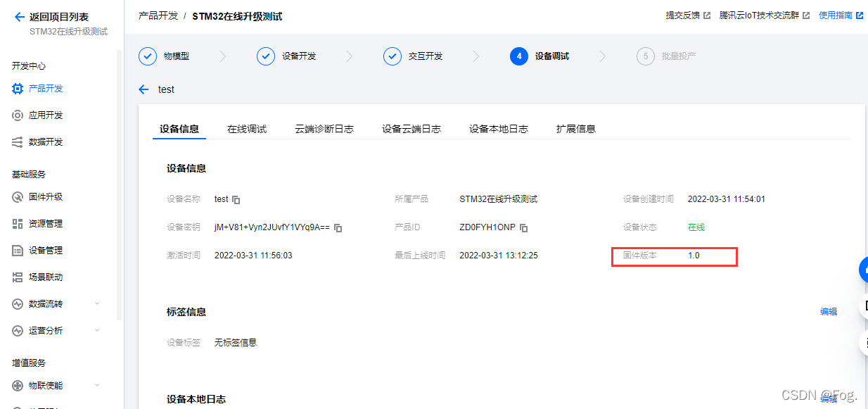
Task: Open 提交反馈 link
Action: [x=688, y=15]
